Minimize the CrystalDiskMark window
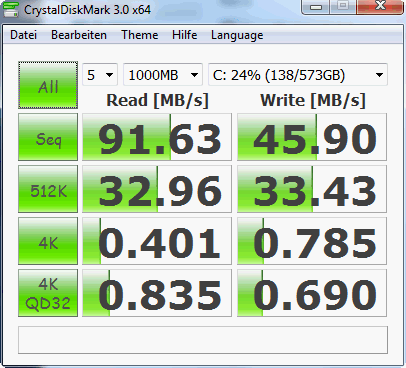 [316, 7]
